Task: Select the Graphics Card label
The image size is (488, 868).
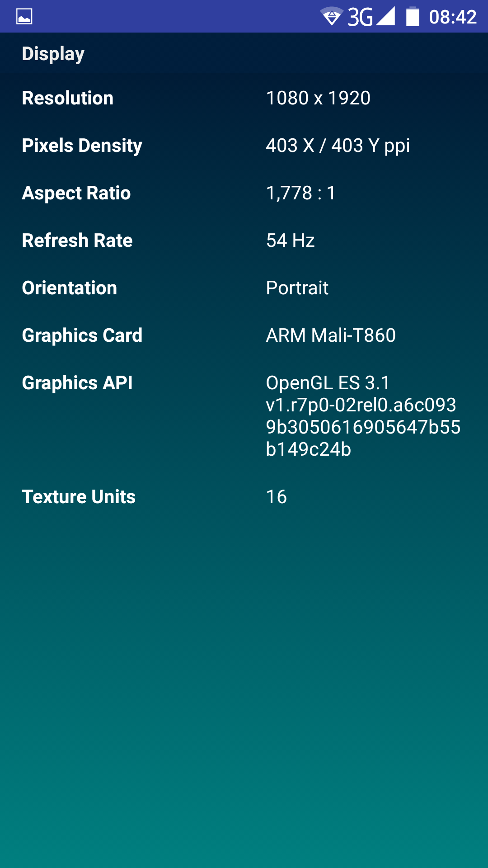Action: click(82, 335)
